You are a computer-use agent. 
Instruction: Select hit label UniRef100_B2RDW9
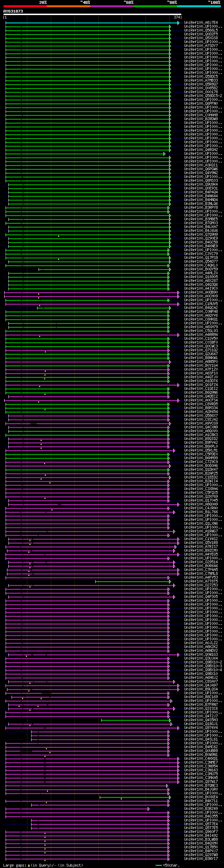[201, 119]
